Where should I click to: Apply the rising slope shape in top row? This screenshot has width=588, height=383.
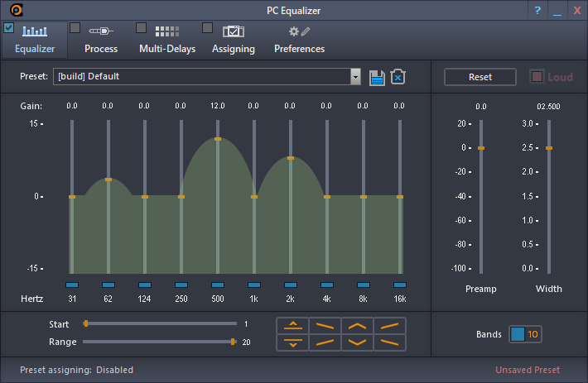coord(389,326)
